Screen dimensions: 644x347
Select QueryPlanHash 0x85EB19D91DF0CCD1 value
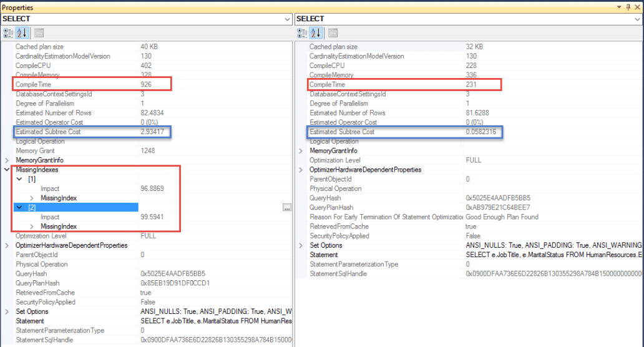coord(175,283)
